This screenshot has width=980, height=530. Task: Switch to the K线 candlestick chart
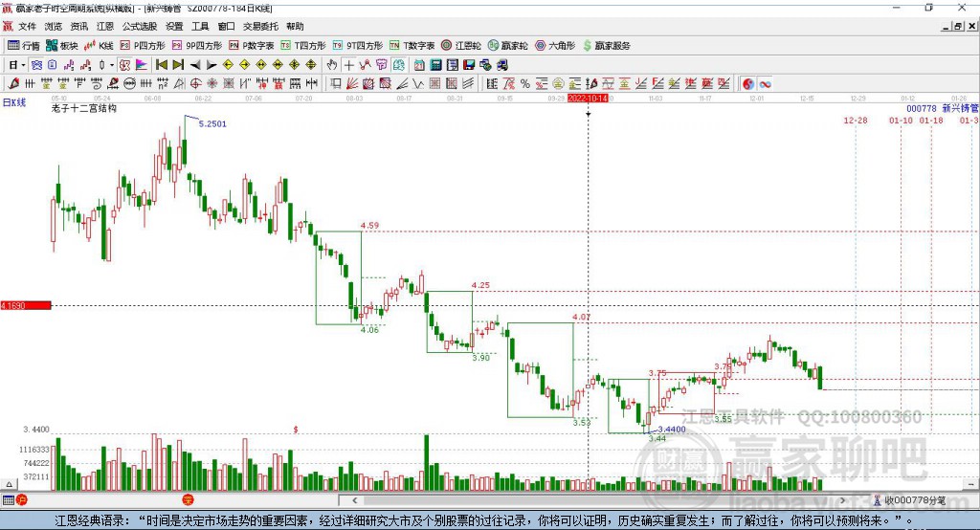click(99, 46)
